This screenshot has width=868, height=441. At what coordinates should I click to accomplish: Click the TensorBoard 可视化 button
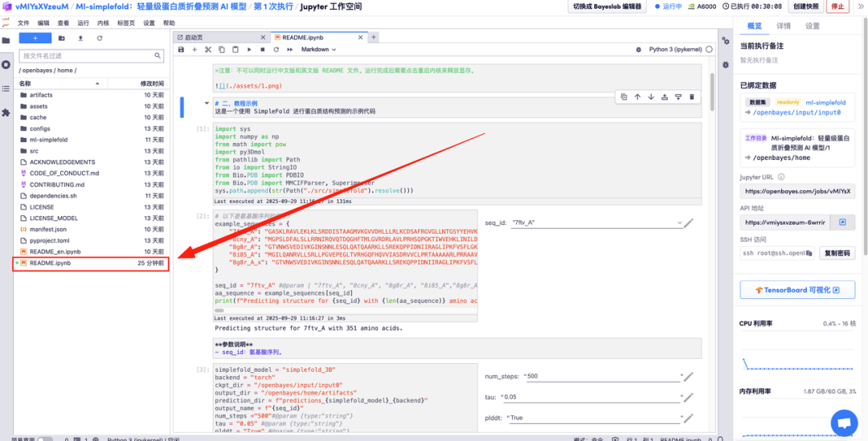click(796, 290)
